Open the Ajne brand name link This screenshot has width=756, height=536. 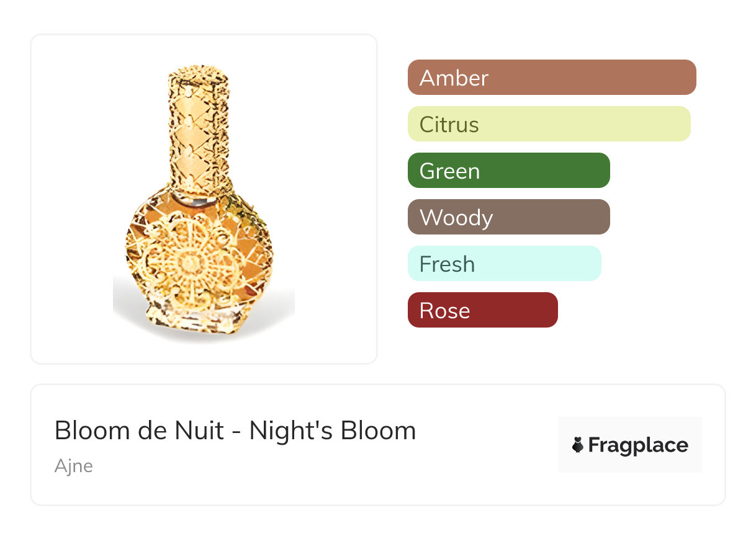coord(73,466)
